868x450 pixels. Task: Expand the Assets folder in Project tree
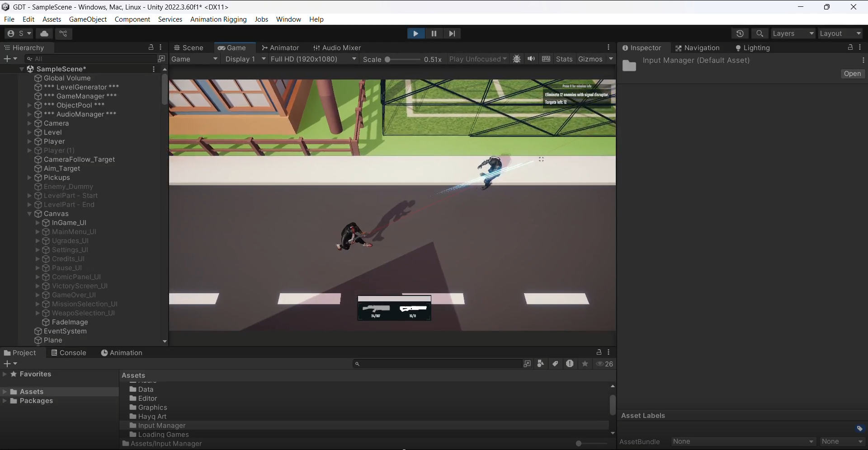5,392
